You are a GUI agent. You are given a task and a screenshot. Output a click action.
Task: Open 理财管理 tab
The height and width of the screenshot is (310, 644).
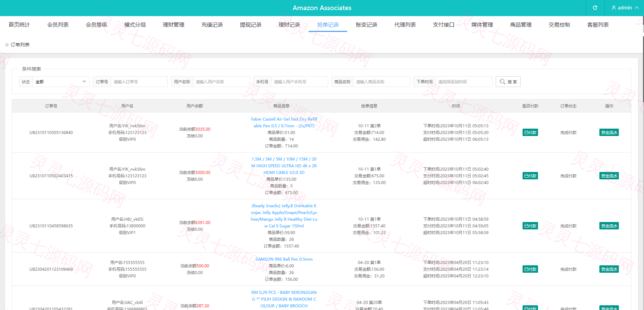(173, 25)
